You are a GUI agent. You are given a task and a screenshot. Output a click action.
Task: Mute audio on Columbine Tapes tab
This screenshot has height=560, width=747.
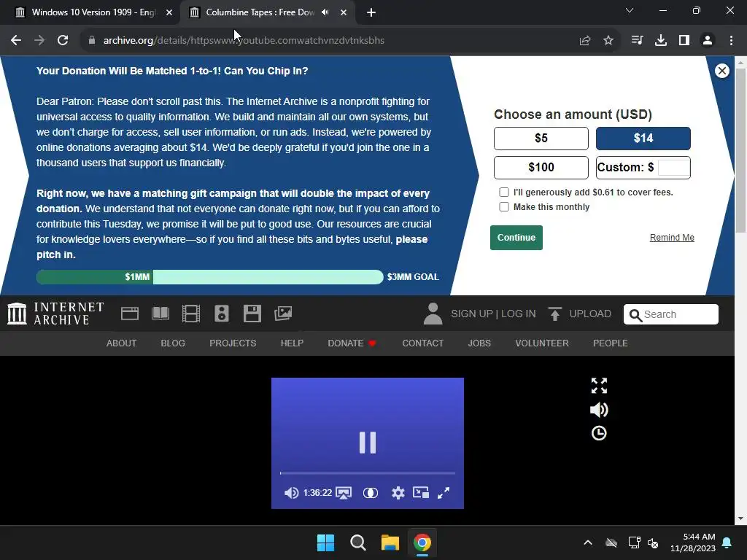coord(325,12)
